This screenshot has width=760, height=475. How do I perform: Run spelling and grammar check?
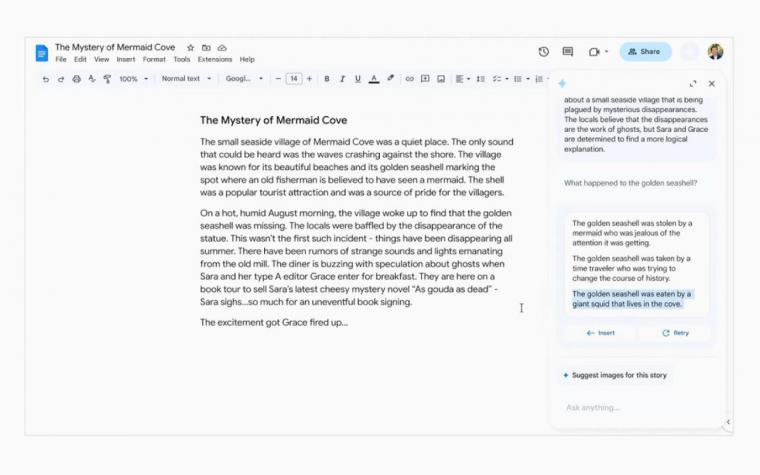[92, 79]
